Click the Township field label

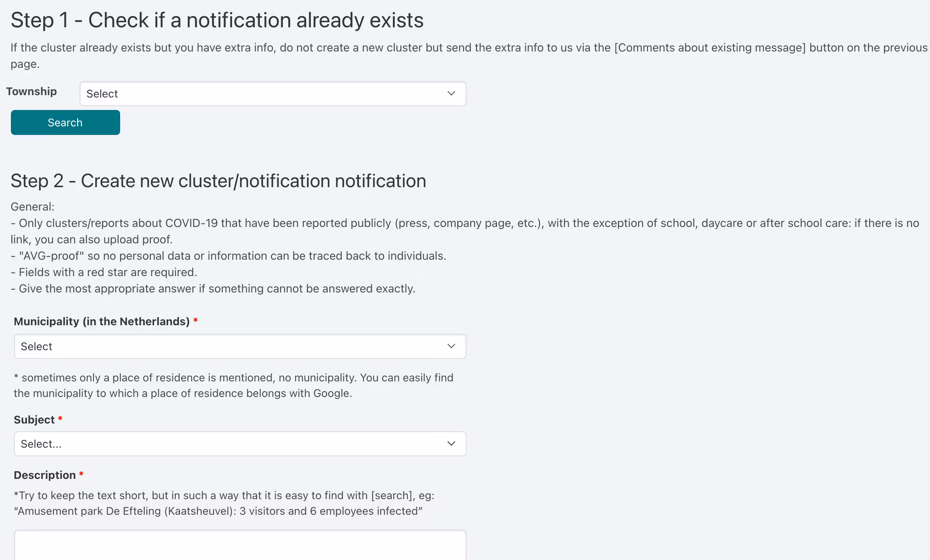click(x=32, y=91)
